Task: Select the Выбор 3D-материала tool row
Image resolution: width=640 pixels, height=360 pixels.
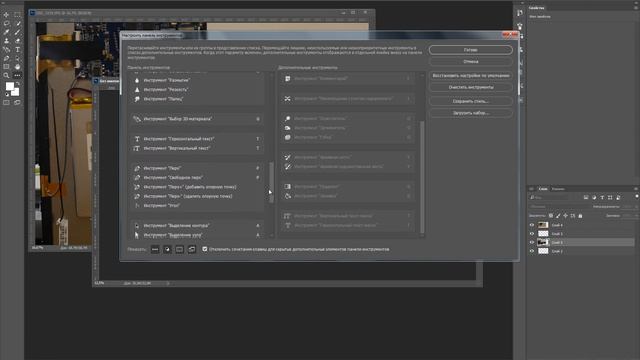Action: (197, 119)
